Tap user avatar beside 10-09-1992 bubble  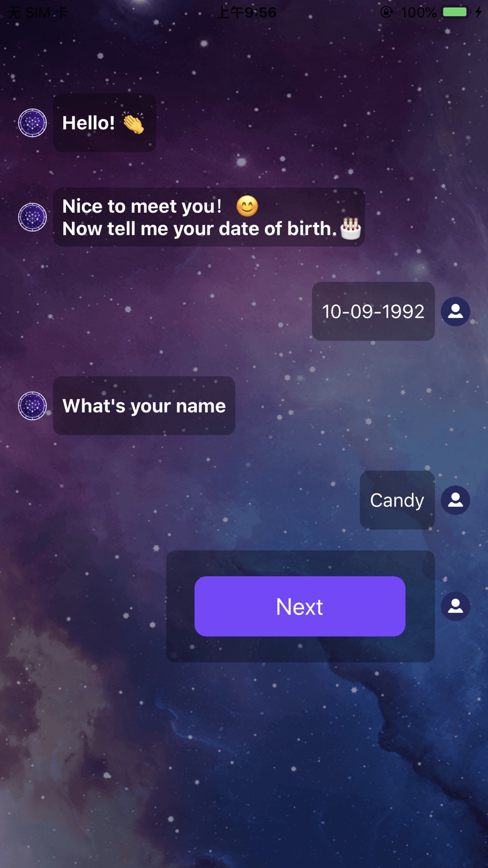[x=455, y=311]
